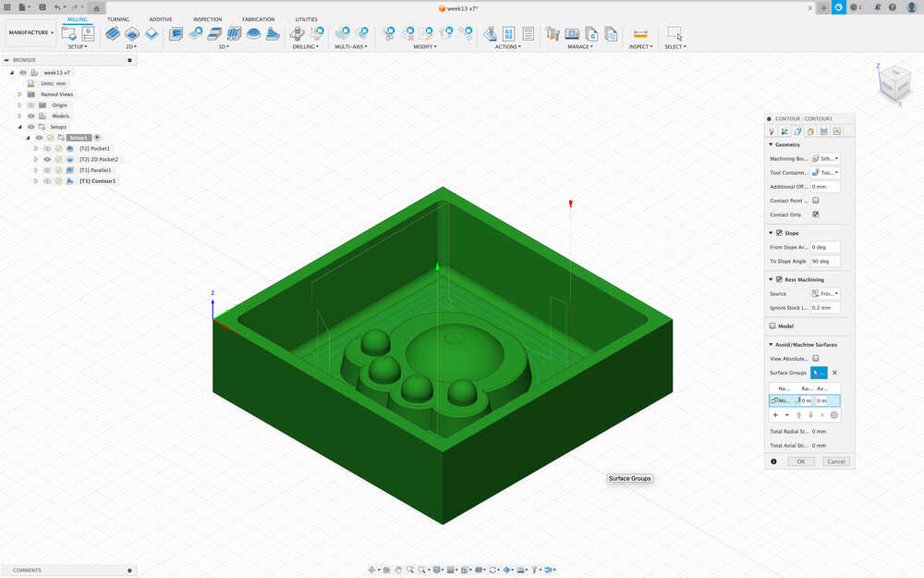Click the Surface Groups selection button
924x578 pixels.
(819, 373)
